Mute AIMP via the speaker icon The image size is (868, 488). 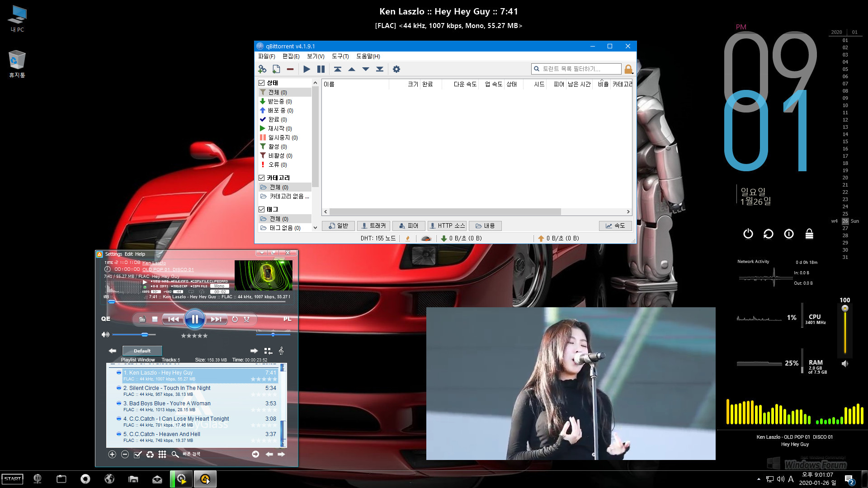click(105, 334)
